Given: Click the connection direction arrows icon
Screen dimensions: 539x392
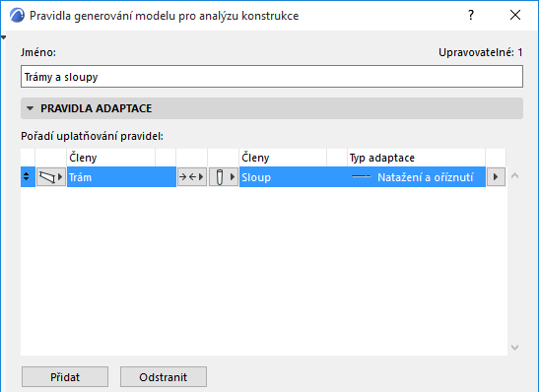Looking at the screenshot, I should [x=192, y=177].
